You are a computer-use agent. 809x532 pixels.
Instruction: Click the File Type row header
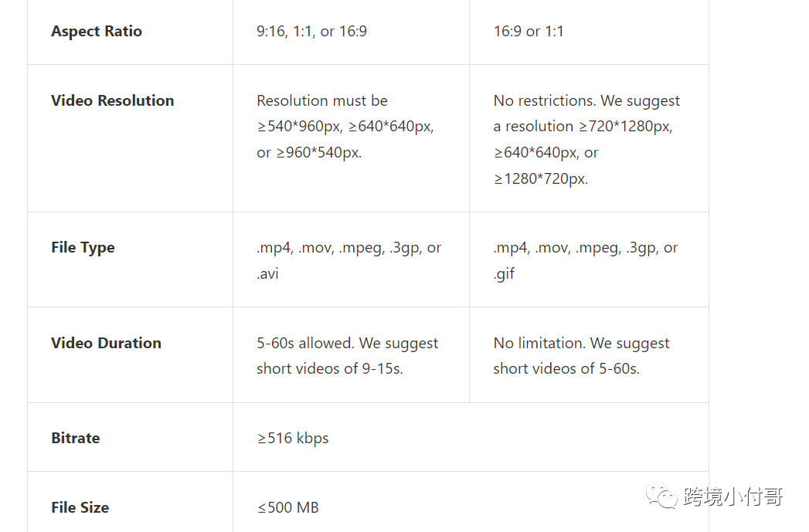click(x=83, y=248)
